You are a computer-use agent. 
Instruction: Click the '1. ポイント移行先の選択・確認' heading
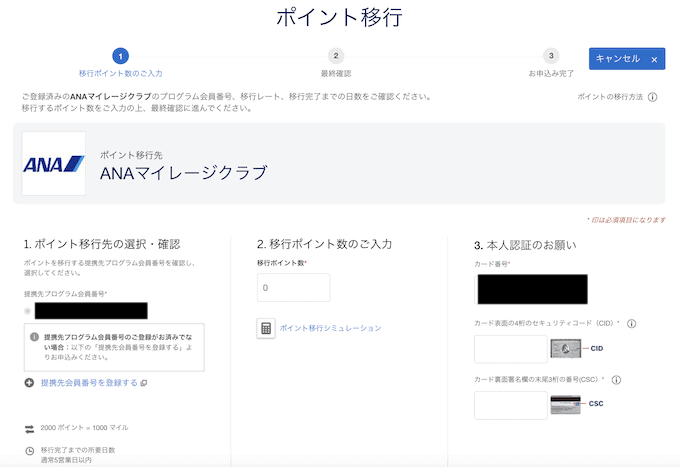click(x=102, y=244)
